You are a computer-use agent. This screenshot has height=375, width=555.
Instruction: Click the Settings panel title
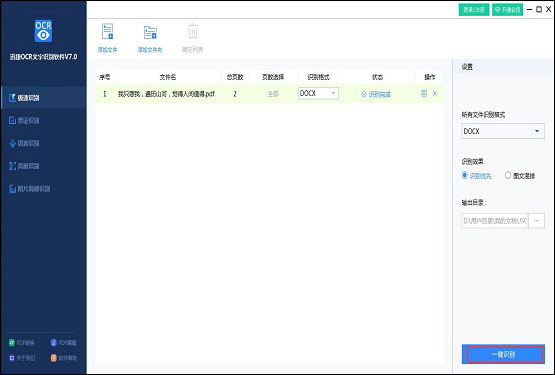pos(467,67)
